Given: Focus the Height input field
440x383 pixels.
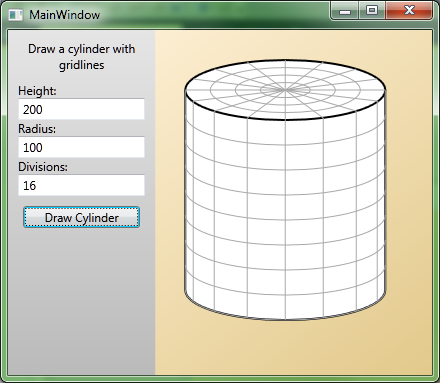Looking at the screenshot, I should pyautogui.click(x=81, y=109).
